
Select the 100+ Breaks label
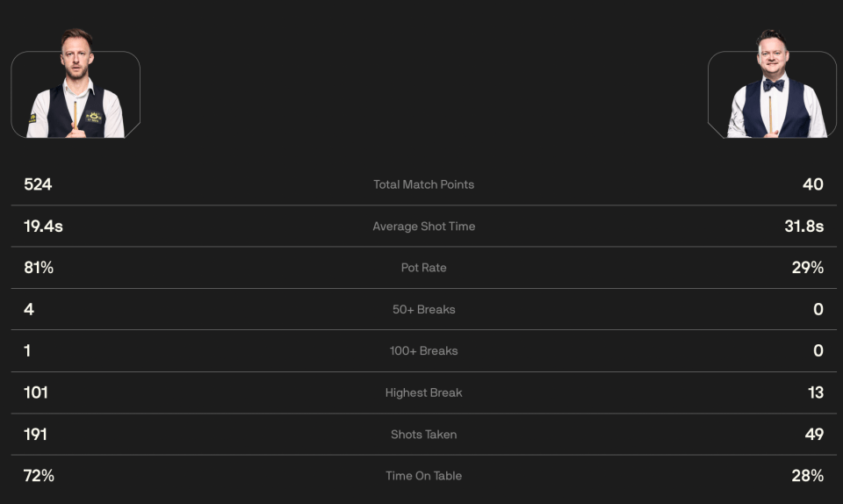(x=423, y=351)
